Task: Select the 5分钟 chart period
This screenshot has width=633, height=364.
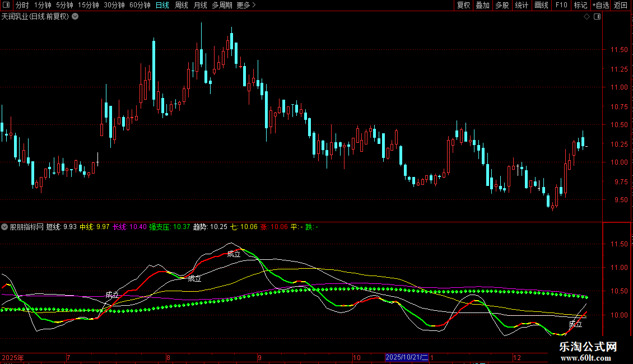Action: [x=64, y=5]
